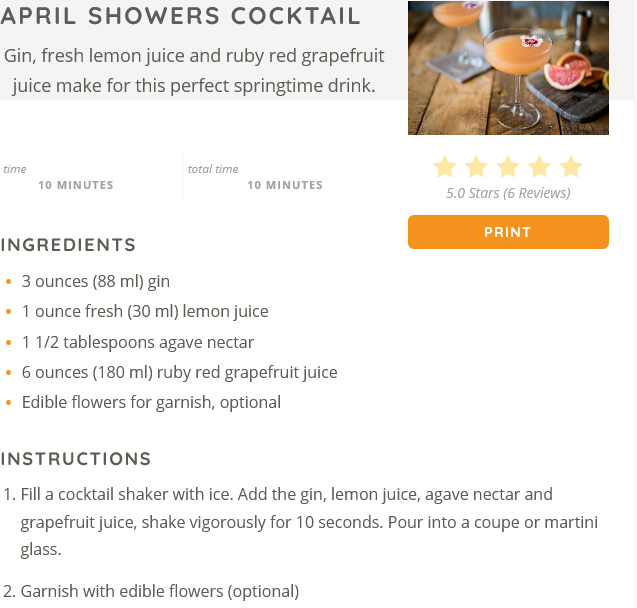Viewport: 637px width, 608px height.
Task: Click the 5.0 Stars (6 Reviews) link
Action: 508,193
